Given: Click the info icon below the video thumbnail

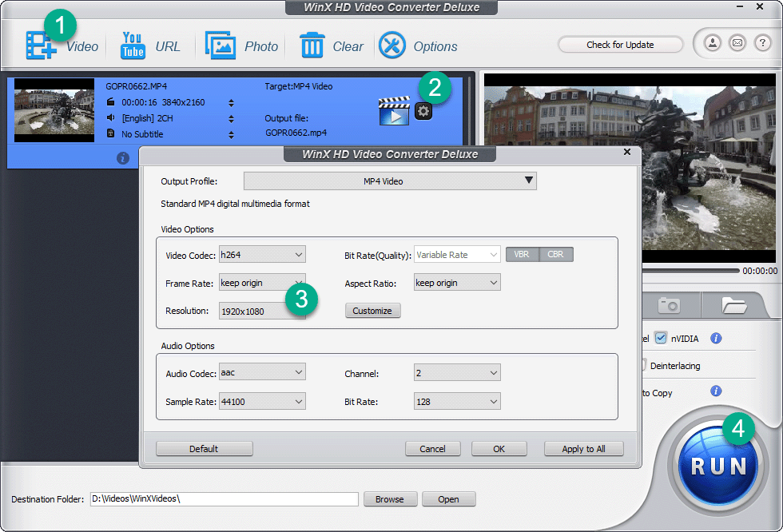Looking at the screenshot, I should click(123, 158).
